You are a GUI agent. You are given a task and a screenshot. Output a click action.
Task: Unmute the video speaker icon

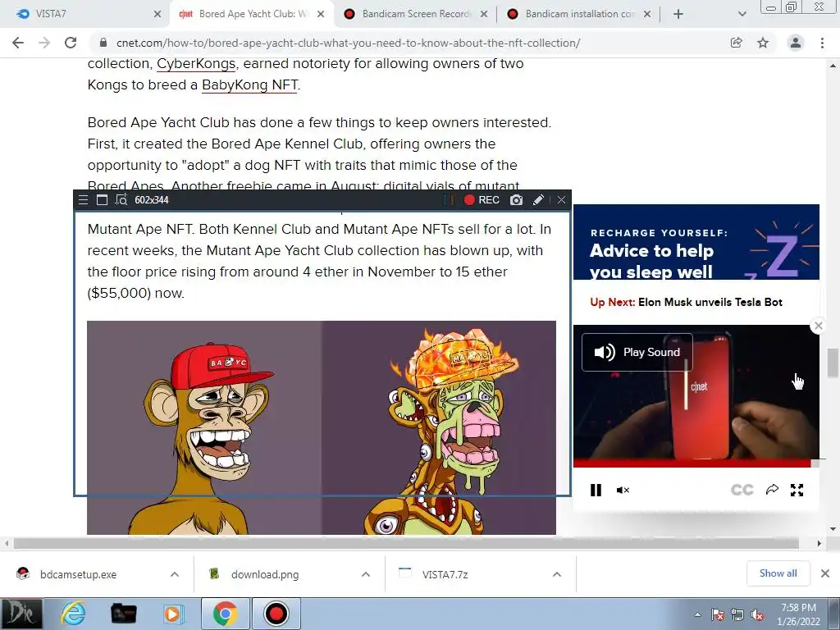(x=623, y=490)
